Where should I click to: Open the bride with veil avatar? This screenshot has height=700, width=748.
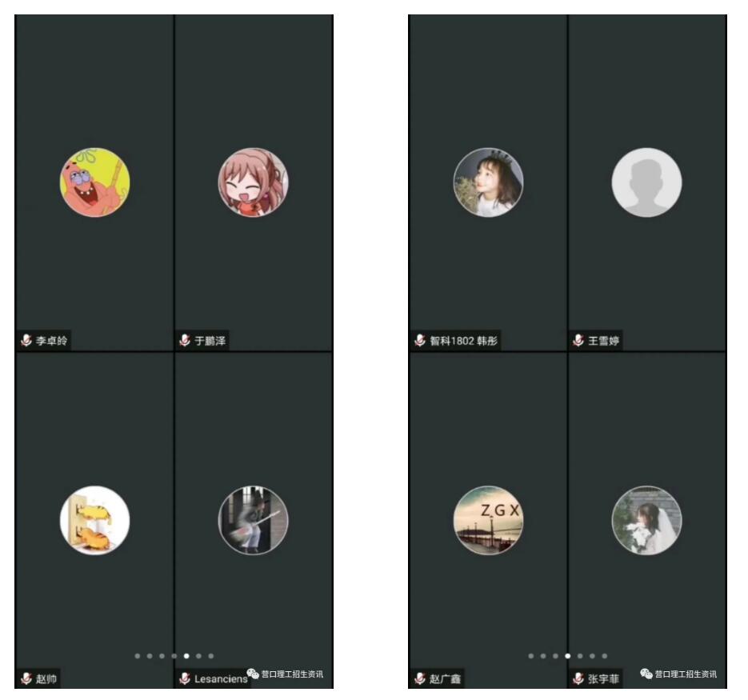click(646, 520)
